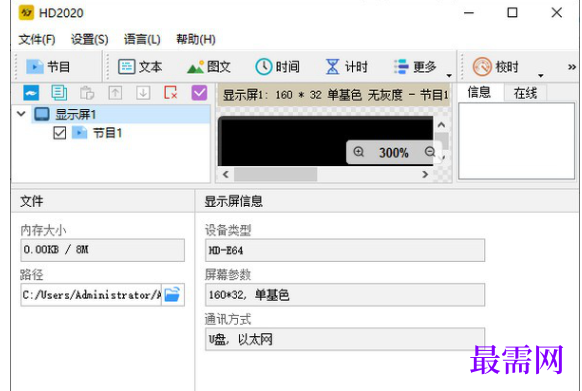Open dropdown arrow beside 校时
Image resolution: width=582 pixels, height=391 pixels.
541,75
